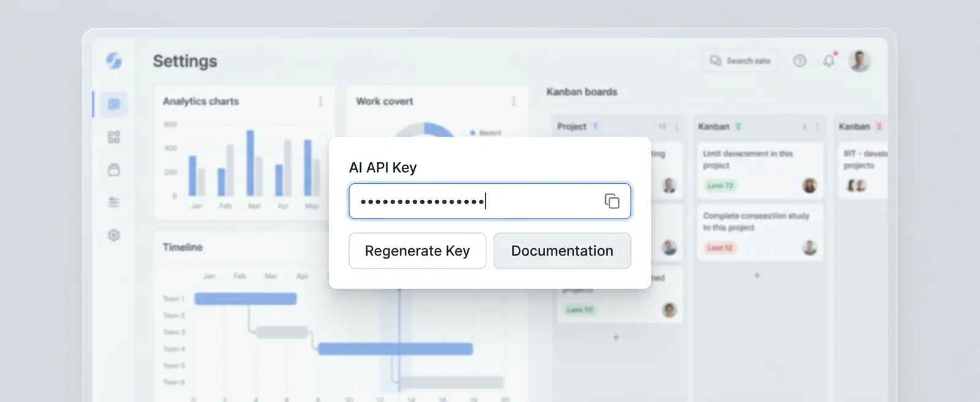Open the 'Limit development in this project' card

[x=759, y=170]
